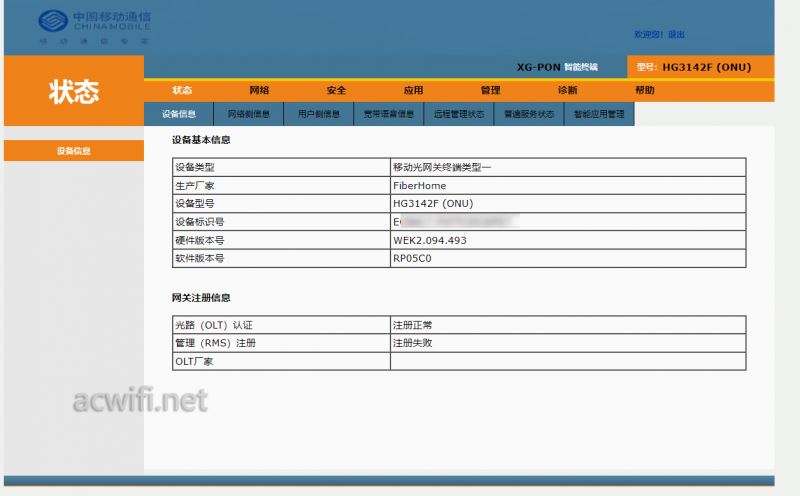This screenshot has height=496, width=800.
Task: Open the 用户侧信息 tab
Action: tap(319, 114)
